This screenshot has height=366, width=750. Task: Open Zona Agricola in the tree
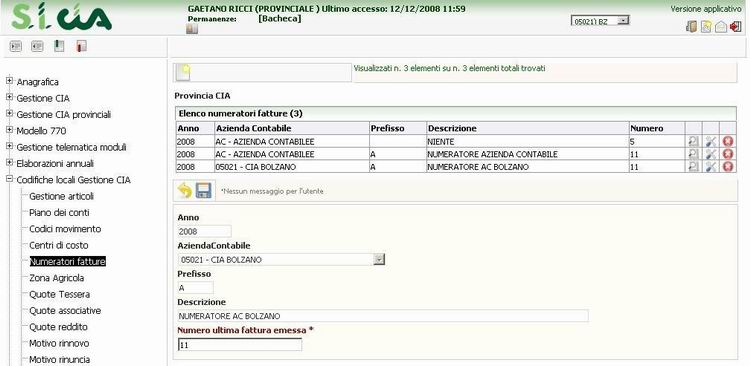[x=56, y=277]
